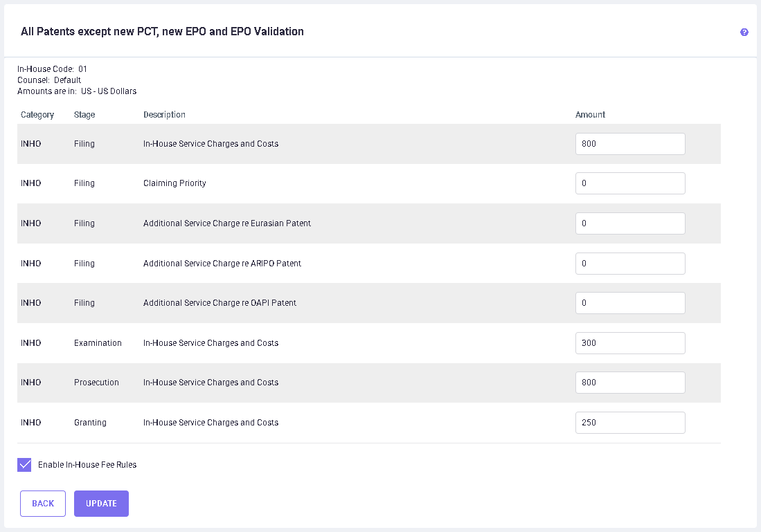Image resolution: width=761 pixels, height=532 pixels.
Task: Click the Examination stage cell text
Action: coord(98,343)
